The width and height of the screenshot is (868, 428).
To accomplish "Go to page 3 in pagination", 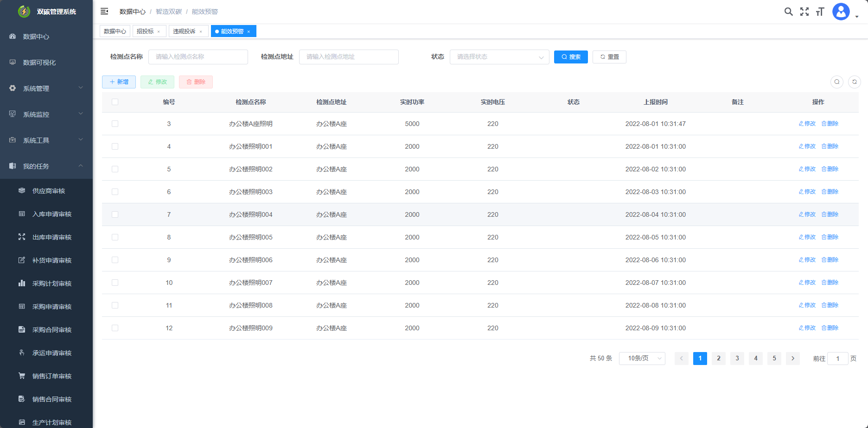I will 737,359.
